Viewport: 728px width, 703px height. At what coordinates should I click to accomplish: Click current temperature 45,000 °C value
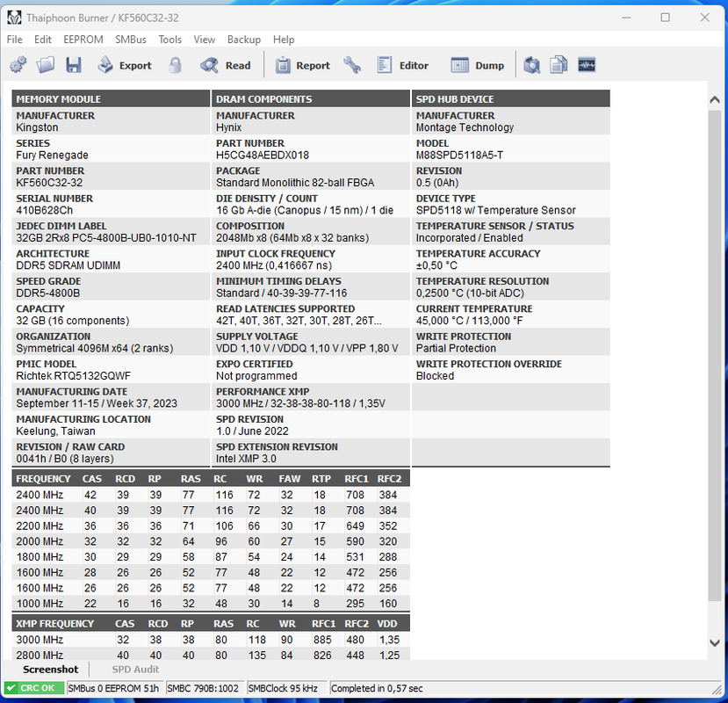[x=470, y=321]
